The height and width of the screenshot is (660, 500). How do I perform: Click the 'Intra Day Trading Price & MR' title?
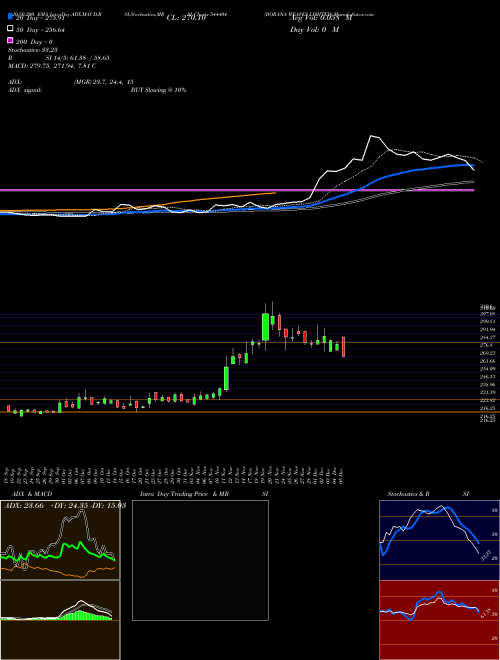coord(184,494)
